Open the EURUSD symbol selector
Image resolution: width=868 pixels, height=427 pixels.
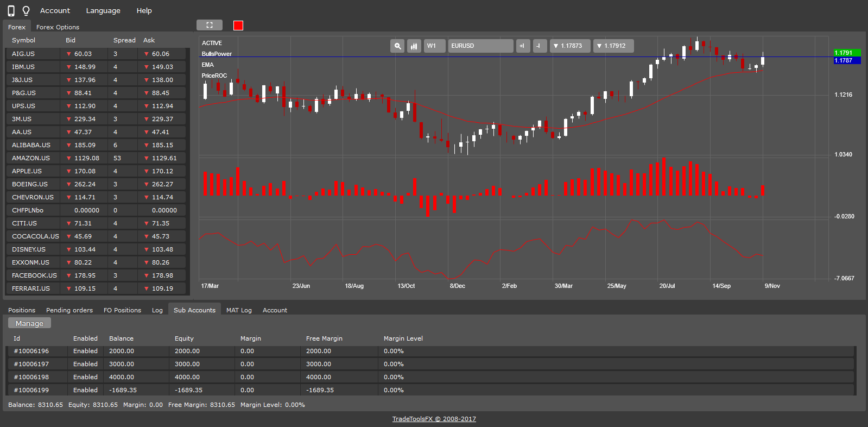tap(480, 46)
